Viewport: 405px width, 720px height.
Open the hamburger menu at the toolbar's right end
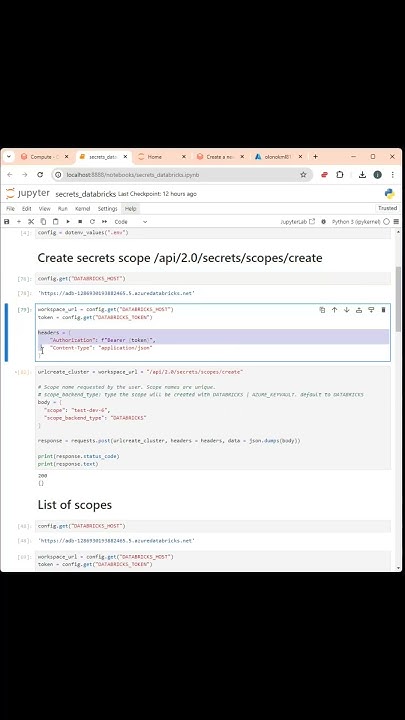coord(396,222)
